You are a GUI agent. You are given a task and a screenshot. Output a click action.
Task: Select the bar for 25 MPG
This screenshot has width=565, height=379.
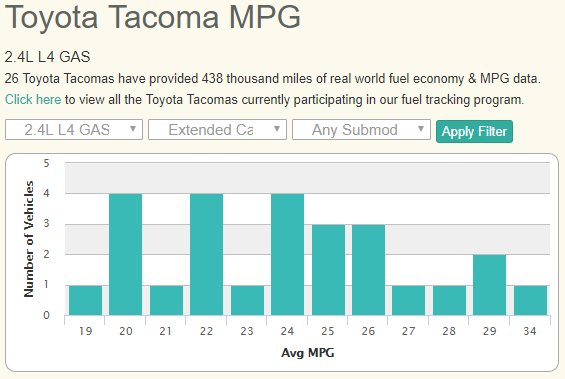[328, 270]
